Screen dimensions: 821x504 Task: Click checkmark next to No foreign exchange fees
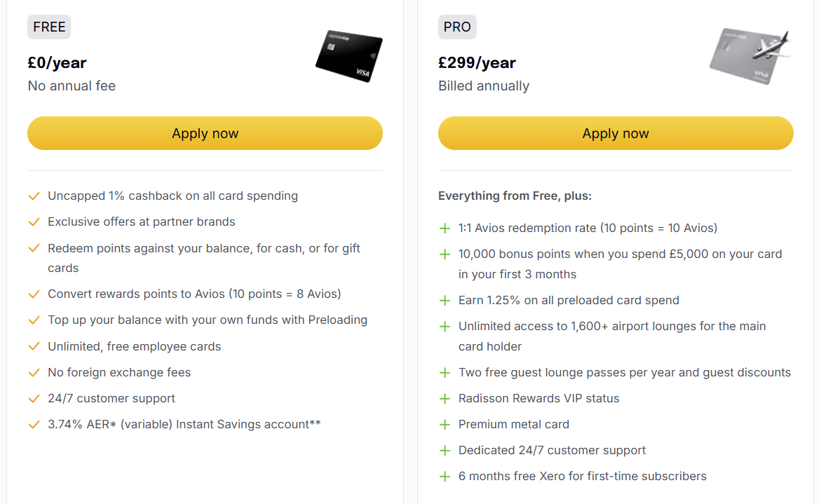click(34, 373)
